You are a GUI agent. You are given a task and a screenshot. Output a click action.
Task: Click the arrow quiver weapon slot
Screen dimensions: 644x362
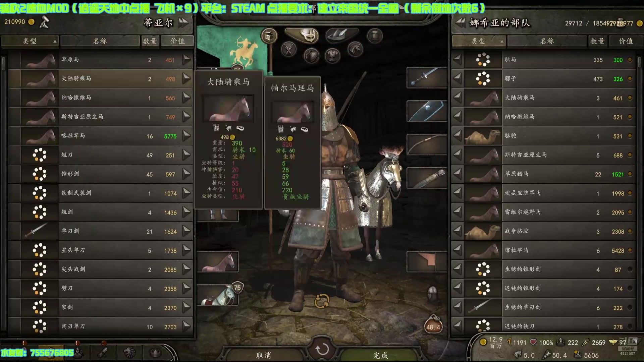tap(427, 178)
